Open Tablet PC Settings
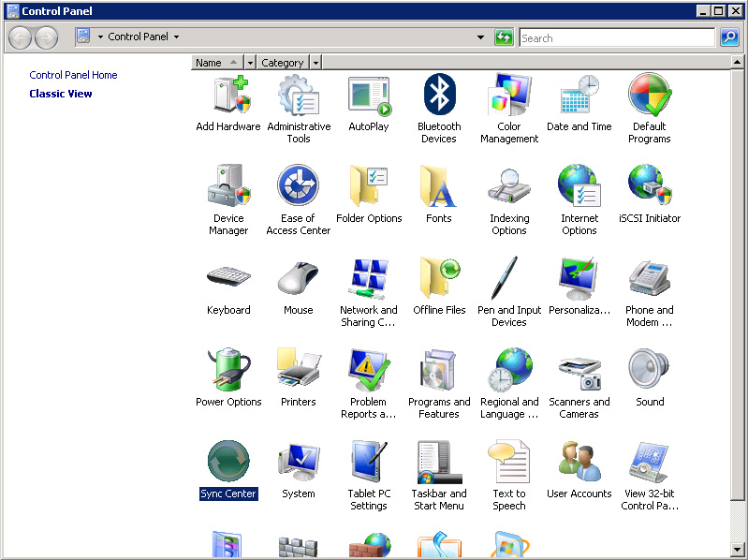Image resolution: width=748 pixels, height=560 pixels. 369,476
